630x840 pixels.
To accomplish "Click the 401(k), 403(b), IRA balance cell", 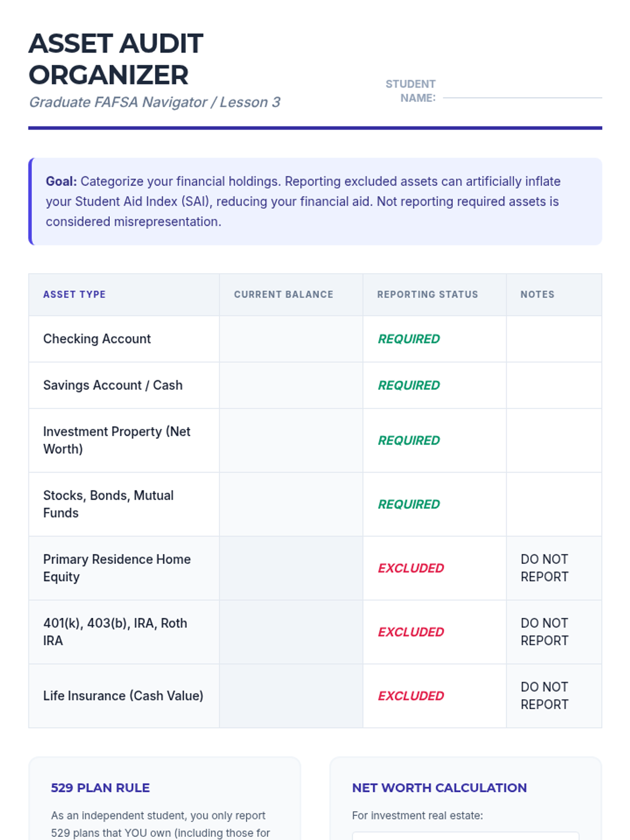I will click(x=291, y=632).
